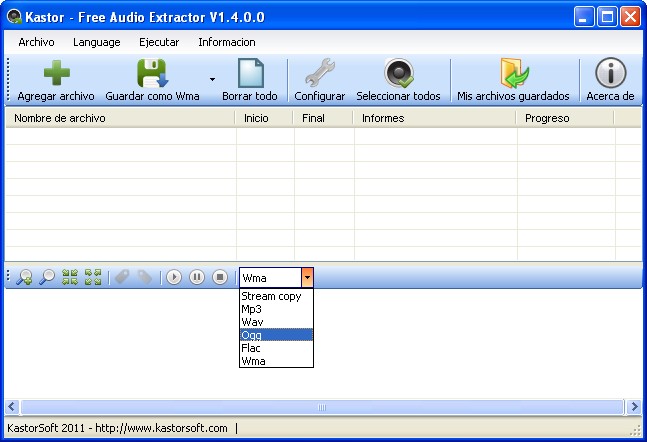647x442 pixels.
Task: Open the Ejecutar menu
Action: tap(159, 42)
